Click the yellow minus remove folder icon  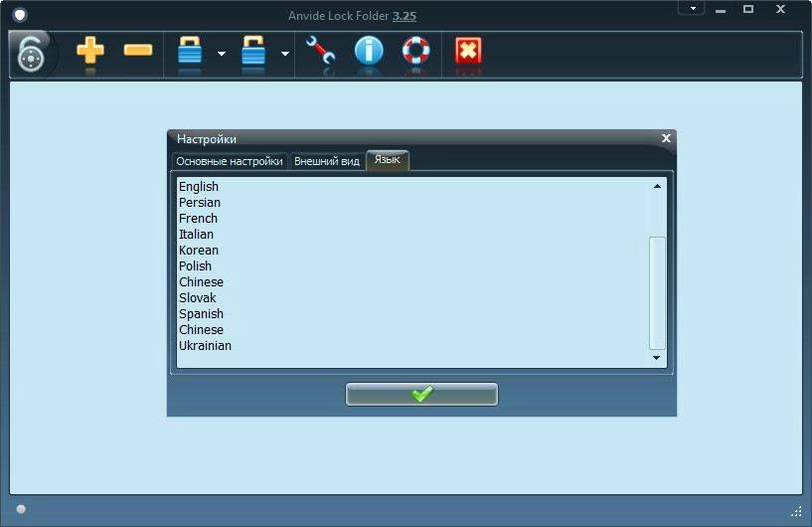(x=138, y=50)
